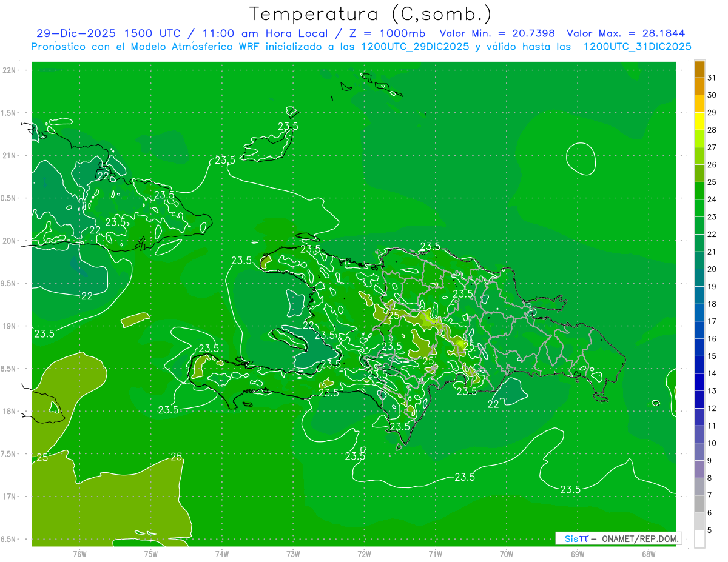
Task: Click the "69W" longitude axis label
Action: point(577,554)
